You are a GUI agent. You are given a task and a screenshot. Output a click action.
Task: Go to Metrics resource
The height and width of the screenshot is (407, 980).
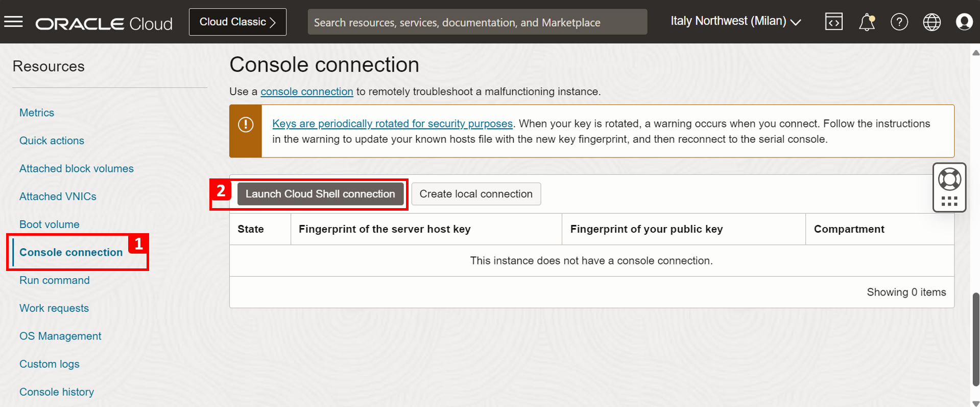pos(37,112)
